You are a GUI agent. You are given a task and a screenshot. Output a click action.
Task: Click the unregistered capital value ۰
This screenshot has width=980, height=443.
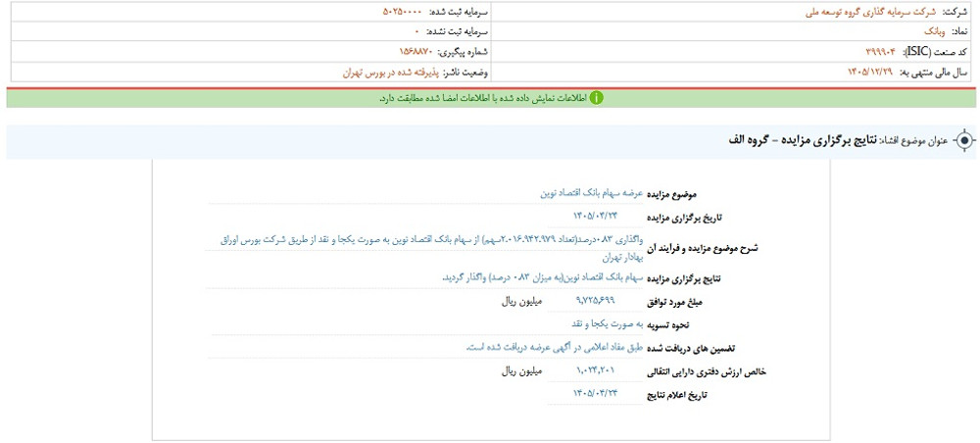click(x=417, y=30)
